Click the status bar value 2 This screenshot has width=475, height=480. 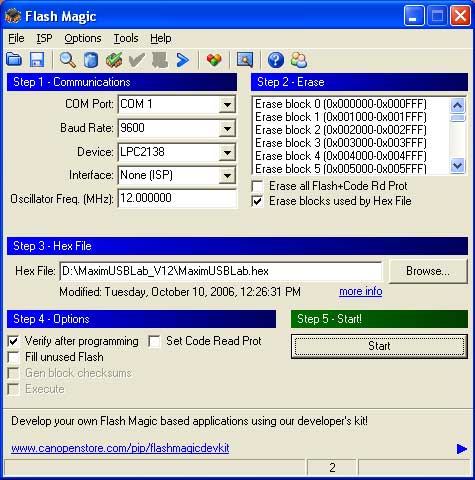(x=332, y=468)
